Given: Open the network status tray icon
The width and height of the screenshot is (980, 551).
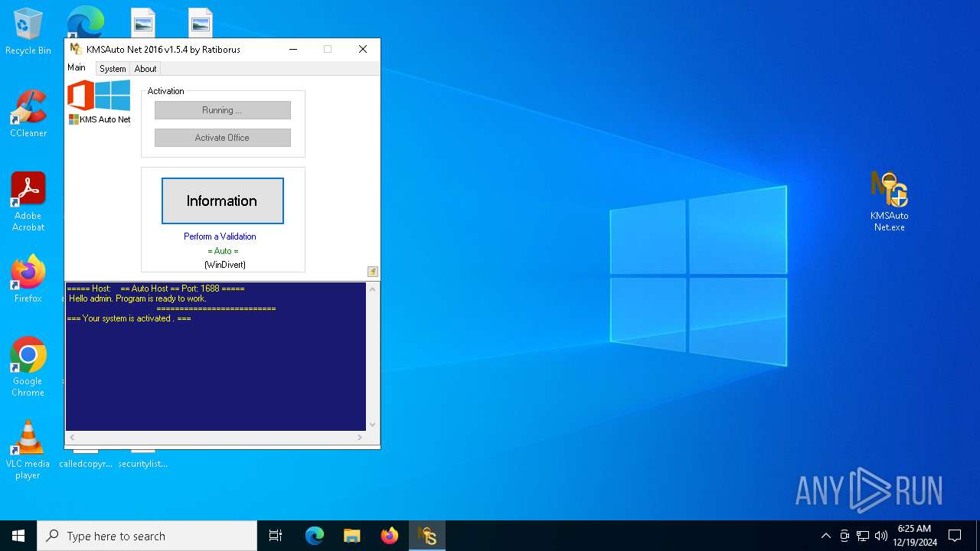Looking at the screenshot, I should pos(863,536).
